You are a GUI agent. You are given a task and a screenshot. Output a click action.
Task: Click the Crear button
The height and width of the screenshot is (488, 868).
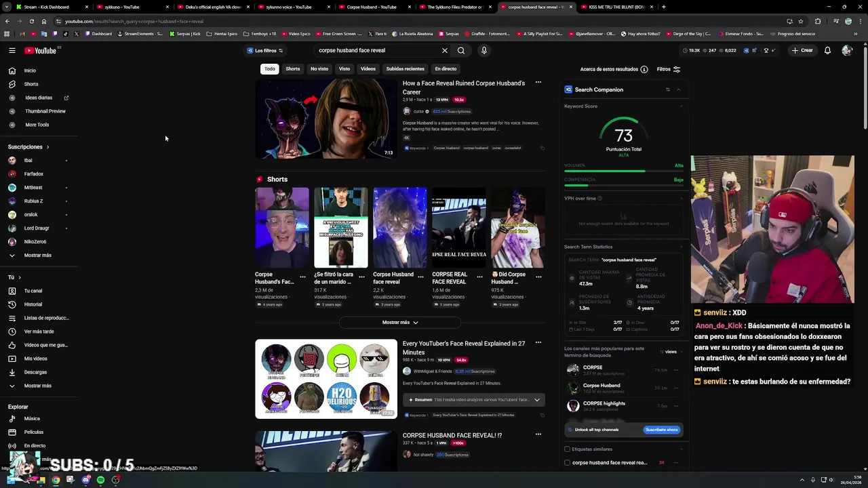802,50
